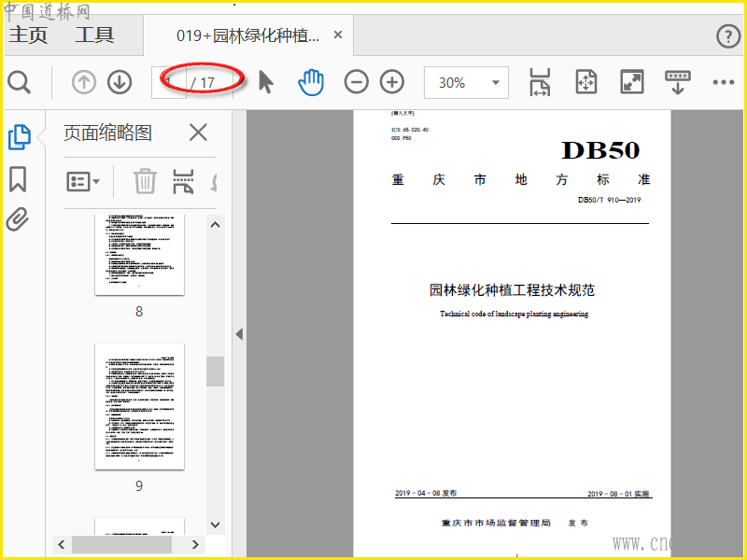Viewport: 747px width, 560px height.
Task: Open the 工具 tab
Action: [x=94, y=35]
